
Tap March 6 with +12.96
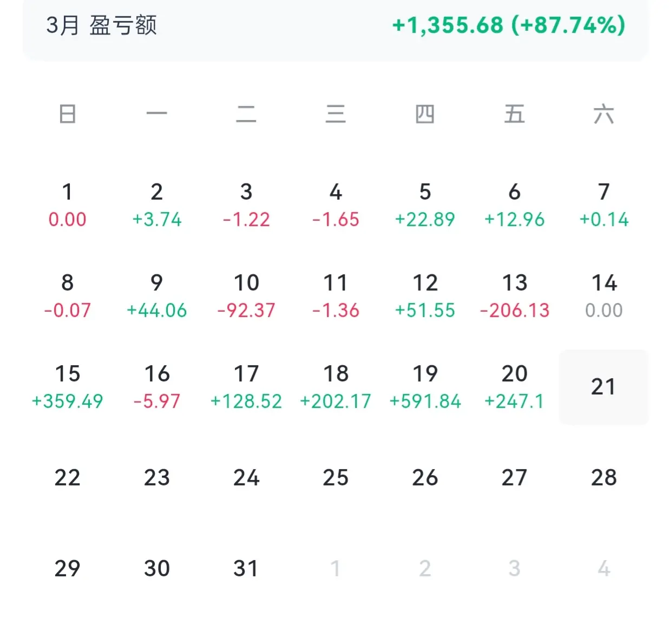514,205
